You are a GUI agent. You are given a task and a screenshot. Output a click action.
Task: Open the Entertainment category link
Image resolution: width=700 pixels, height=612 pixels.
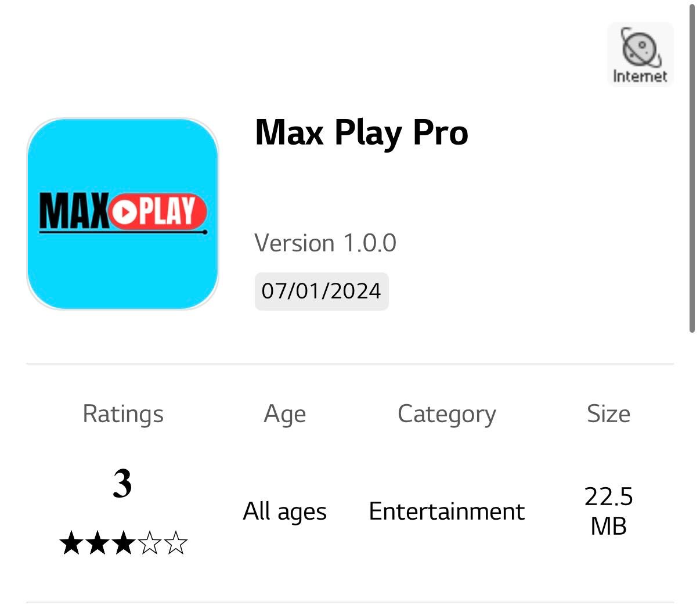coord(447,512)
